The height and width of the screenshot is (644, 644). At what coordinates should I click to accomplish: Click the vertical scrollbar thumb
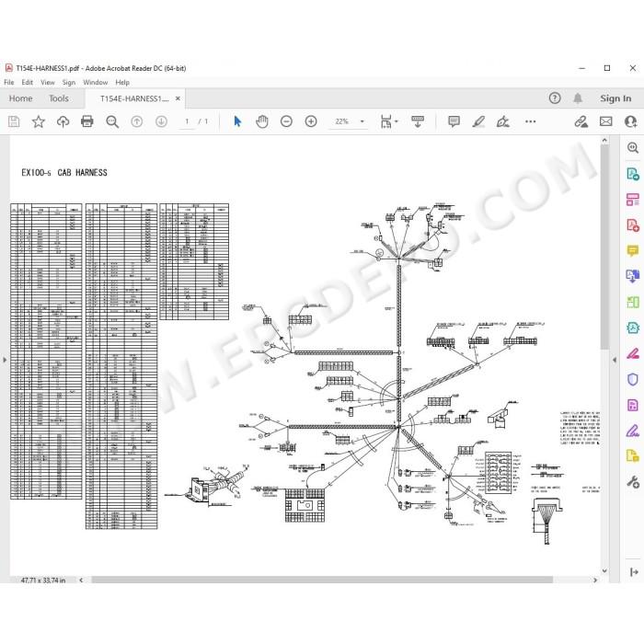click(x=604, y=247)
